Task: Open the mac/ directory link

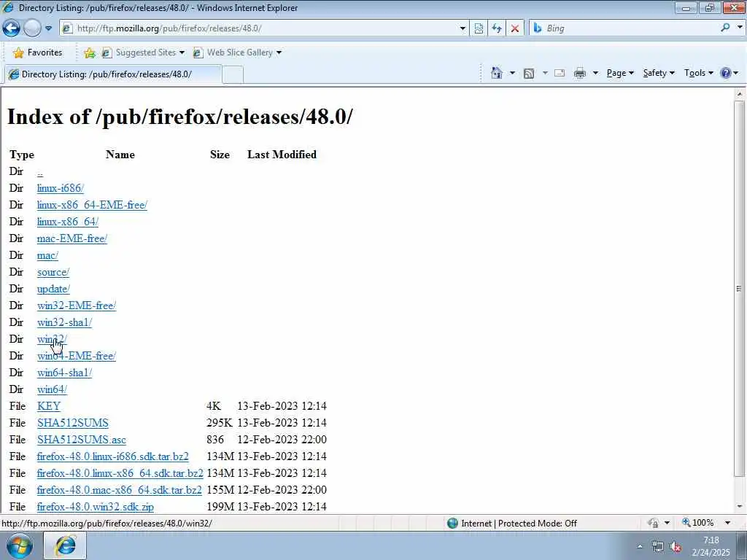Action: [47, 255]
